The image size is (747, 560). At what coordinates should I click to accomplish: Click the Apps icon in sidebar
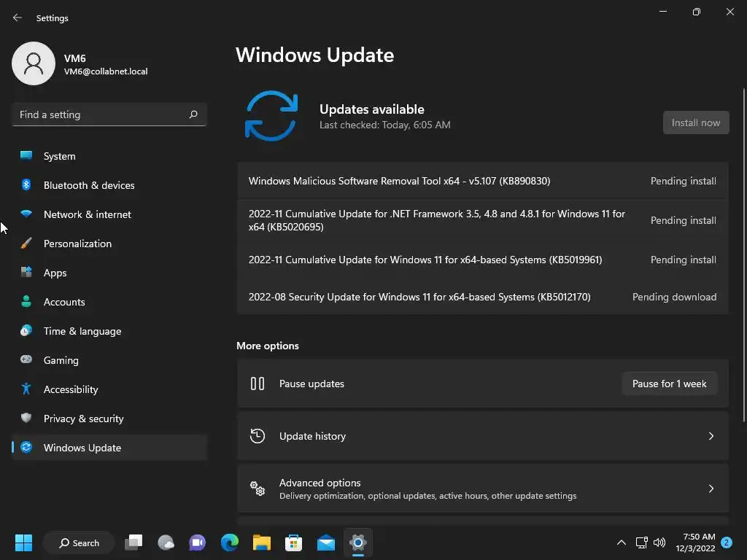tap(26, 273)
